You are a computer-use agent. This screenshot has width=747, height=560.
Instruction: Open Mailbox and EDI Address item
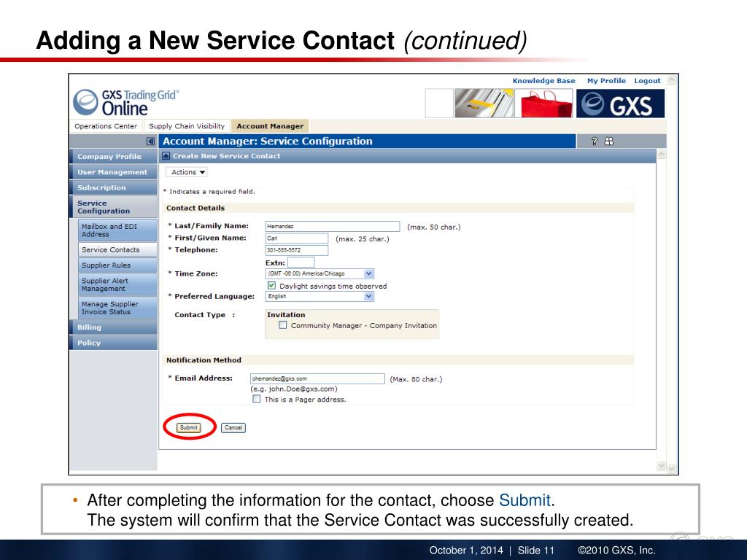(x=117, y=230)
